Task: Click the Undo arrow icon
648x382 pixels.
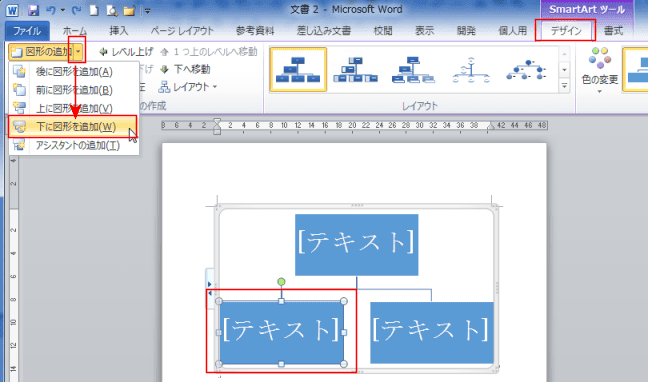Action: pos(51,10)
